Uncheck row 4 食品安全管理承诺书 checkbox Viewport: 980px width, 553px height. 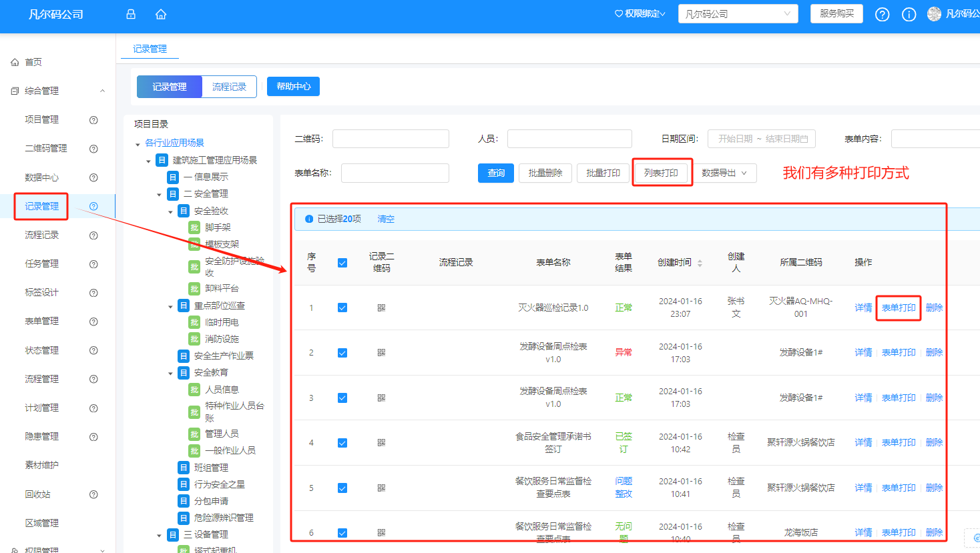pyautogui.click(x=342, y=442)
